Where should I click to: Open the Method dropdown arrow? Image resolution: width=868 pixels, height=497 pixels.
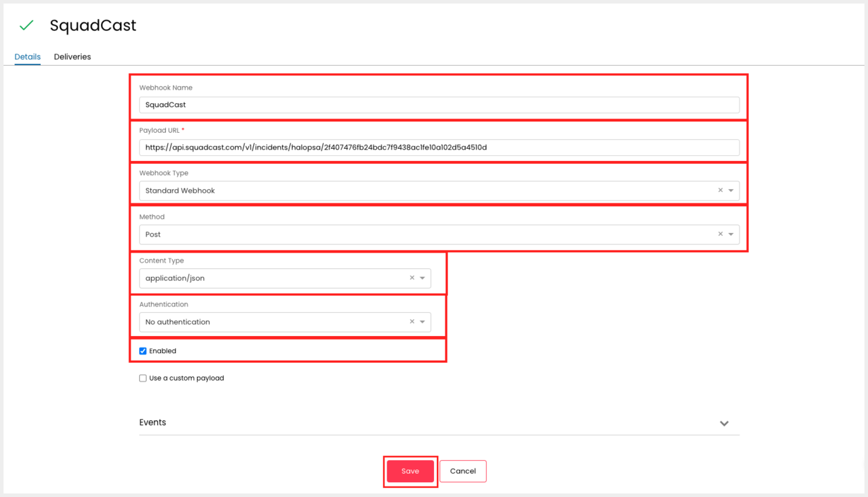coord(732,234)
